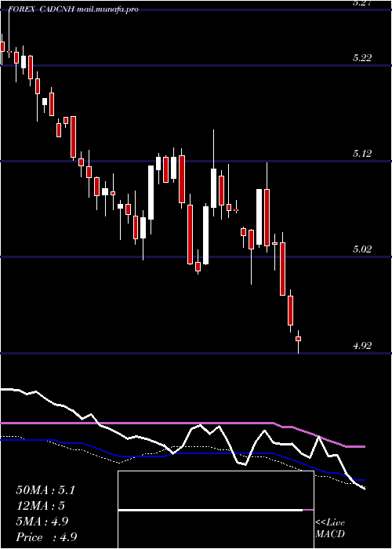Click the 5MA : 4.9 readout
The width and height of the screenshot is (392, 549).
(x=42, y=522)
